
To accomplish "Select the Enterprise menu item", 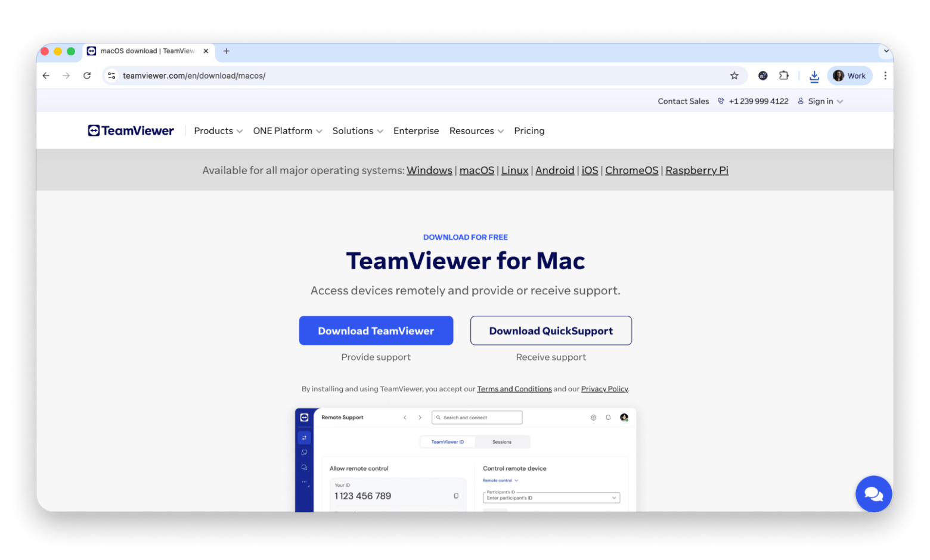I will click(416, 130).
